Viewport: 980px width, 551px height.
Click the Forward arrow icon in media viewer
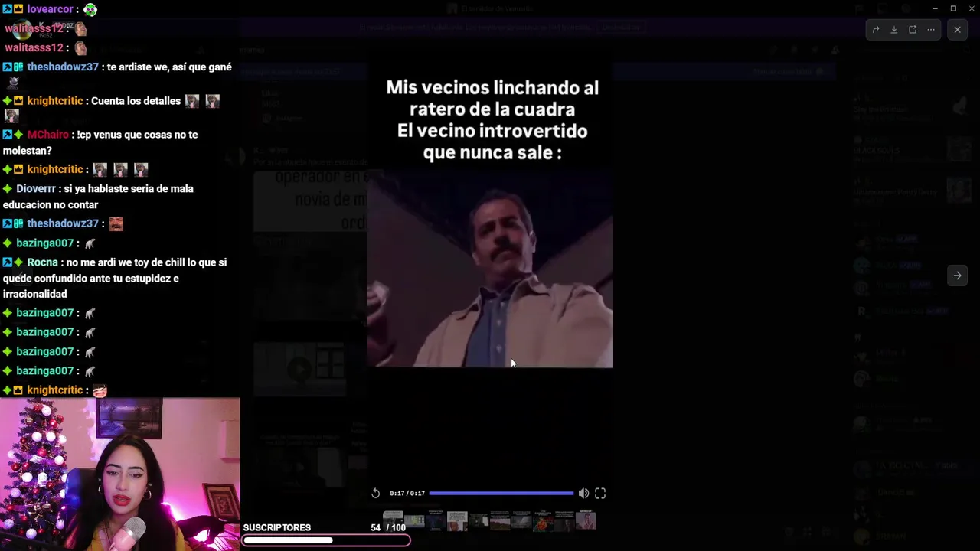(x=876, y=30)
